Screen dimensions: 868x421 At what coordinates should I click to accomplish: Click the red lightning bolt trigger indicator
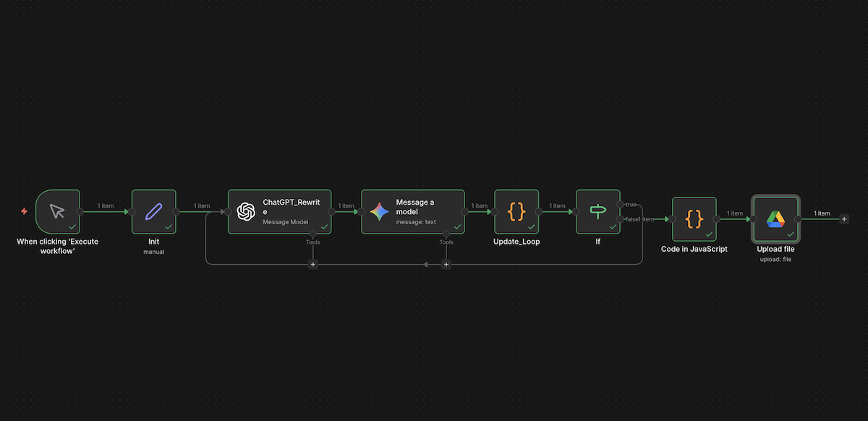[x=25, y=212]
